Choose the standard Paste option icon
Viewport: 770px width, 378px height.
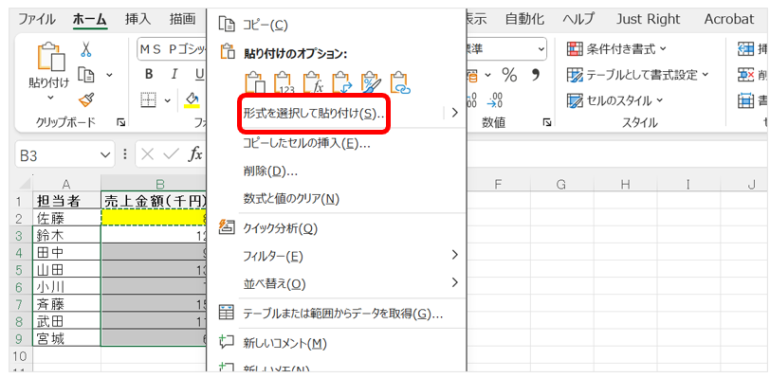tap(256, 83)
